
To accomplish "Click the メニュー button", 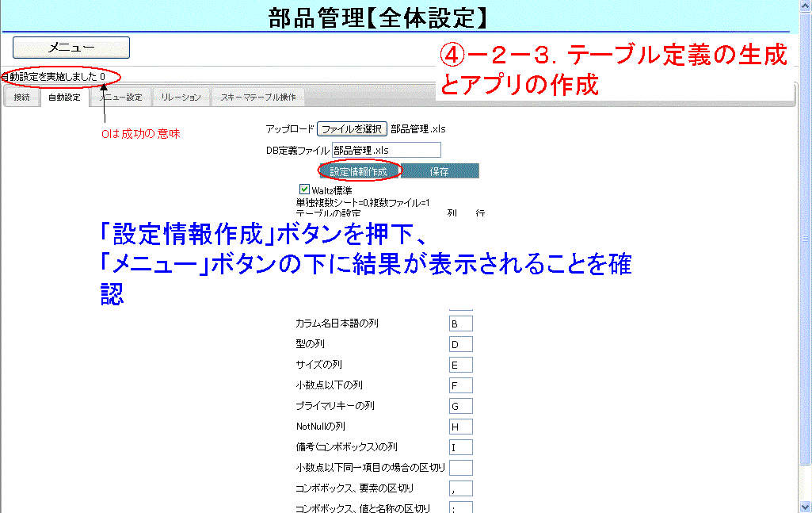I will pos(71,48).
